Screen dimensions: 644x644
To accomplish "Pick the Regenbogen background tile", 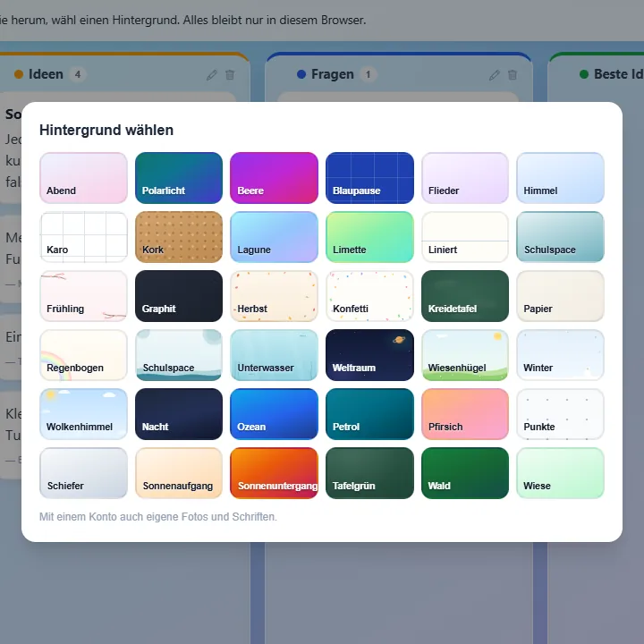I will click(x=83, y=355).
